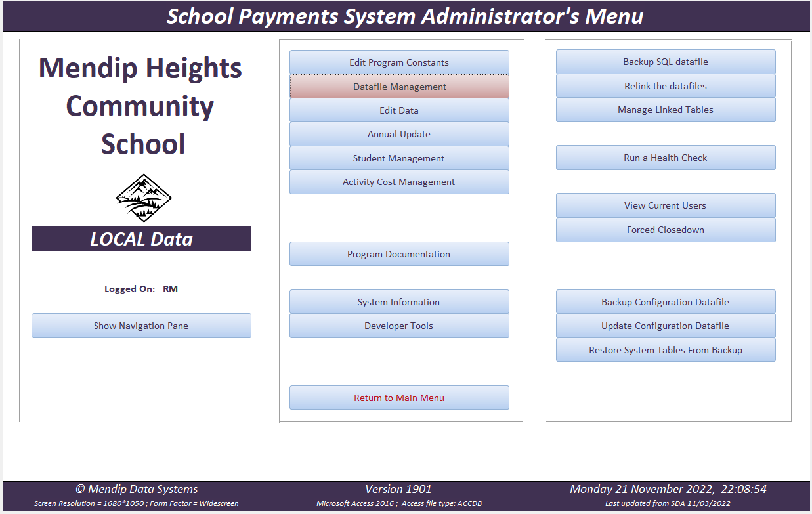Run a Health Check
The image size is (812, 514).
click(666, 158)
